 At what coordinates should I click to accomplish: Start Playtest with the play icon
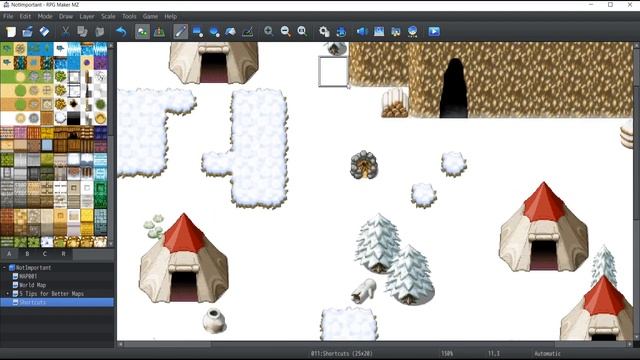[x=434, y=31]
